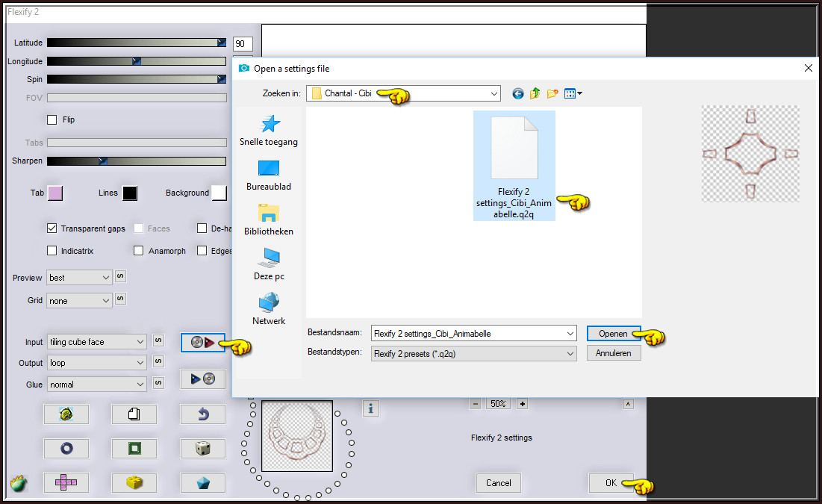The width and height of the screenshot is (822, 504).
Task: Toggle the Indicatrix checkbox
Action: (52, 251)
